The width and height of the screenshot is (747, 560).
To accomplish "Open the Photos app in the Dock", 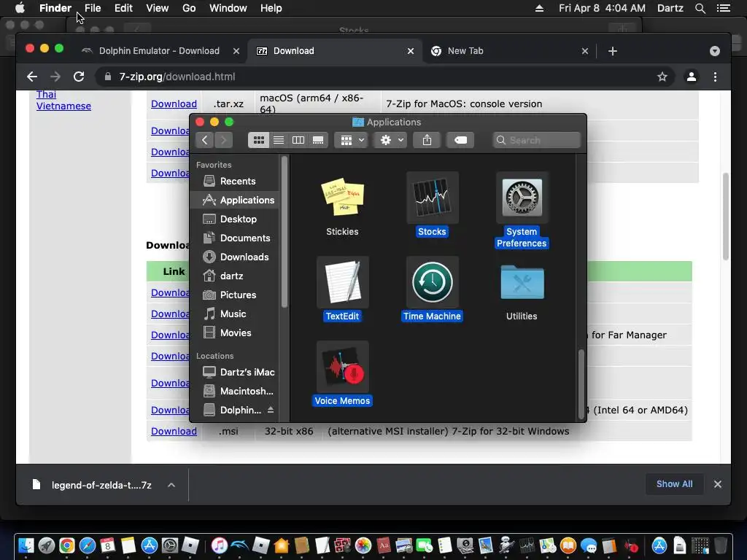I will 363,545.
